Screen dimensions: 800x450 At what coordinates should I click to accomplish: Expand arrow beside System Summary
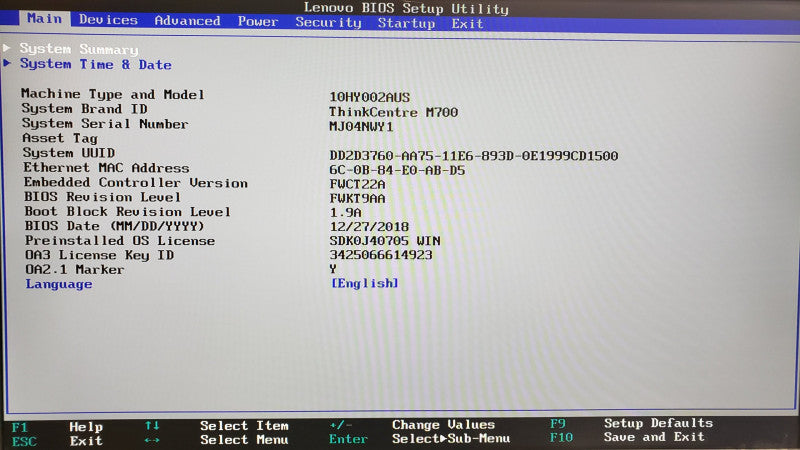[7, 48]
